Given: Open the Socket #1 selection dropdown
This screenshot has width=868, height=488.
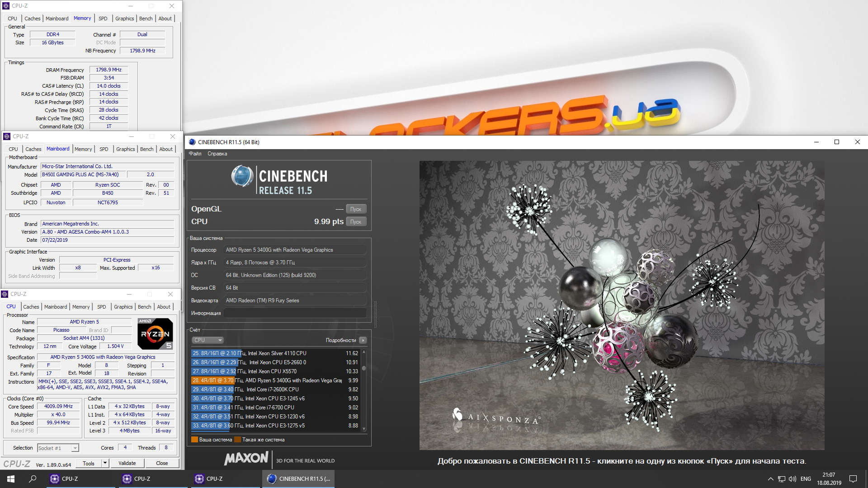Looking at the screenshot, I should 58,448.
